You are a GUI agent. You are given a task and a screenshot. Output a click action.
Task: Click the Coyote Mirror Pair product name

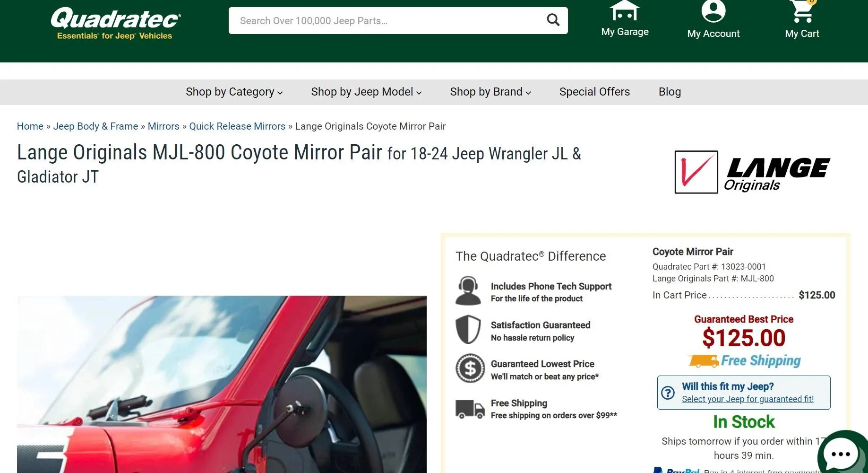693,252
